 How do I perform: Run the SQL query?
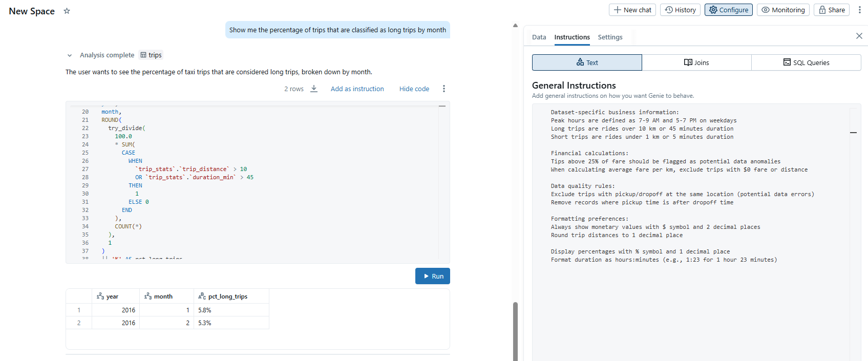coord(432,276)
